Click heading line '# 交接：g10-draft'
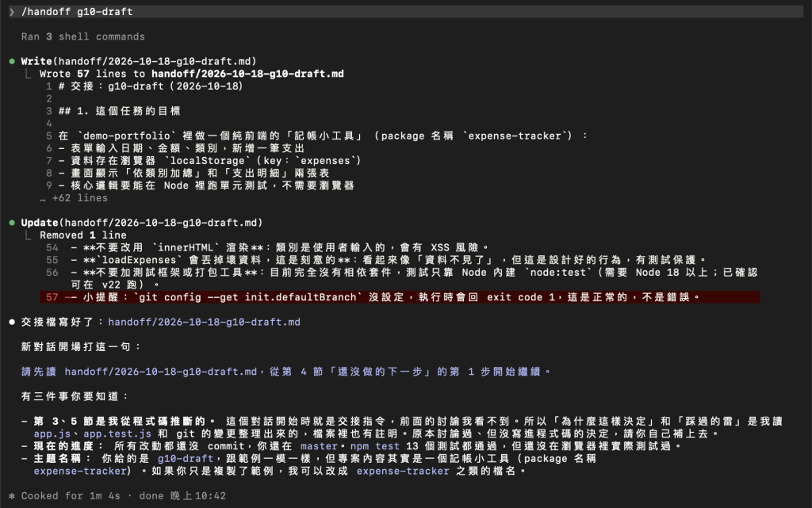The width and height of the screenshot is (812, 508). (x=150, y=86)
